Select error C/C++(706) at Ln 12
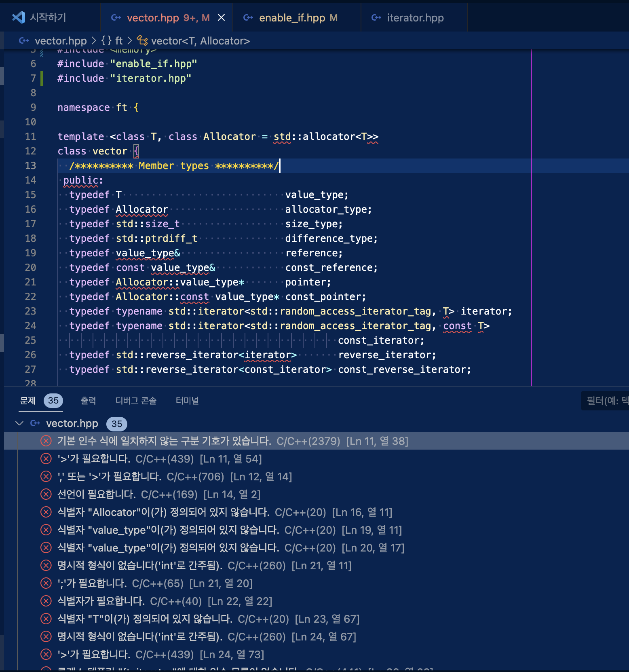629x672 pixels. point(317,476)
